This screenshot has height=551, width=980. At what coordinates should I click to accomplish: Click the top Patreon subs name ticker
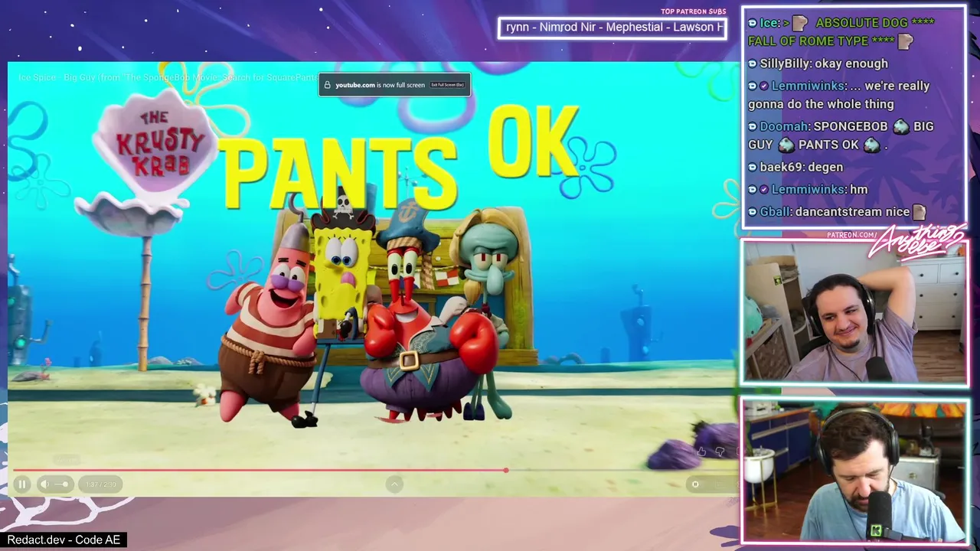[612, 28]
